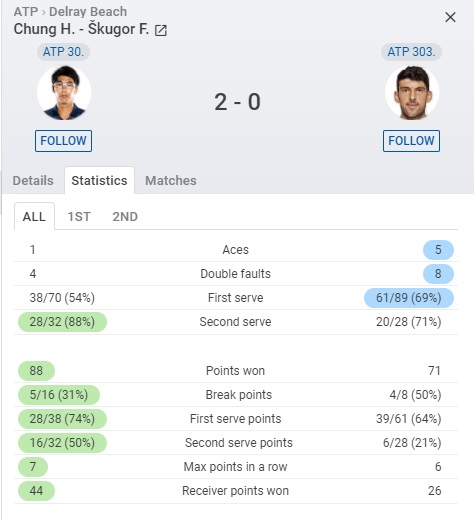
Task: Select the Statistics tab
Action: [x=99, y=181]
